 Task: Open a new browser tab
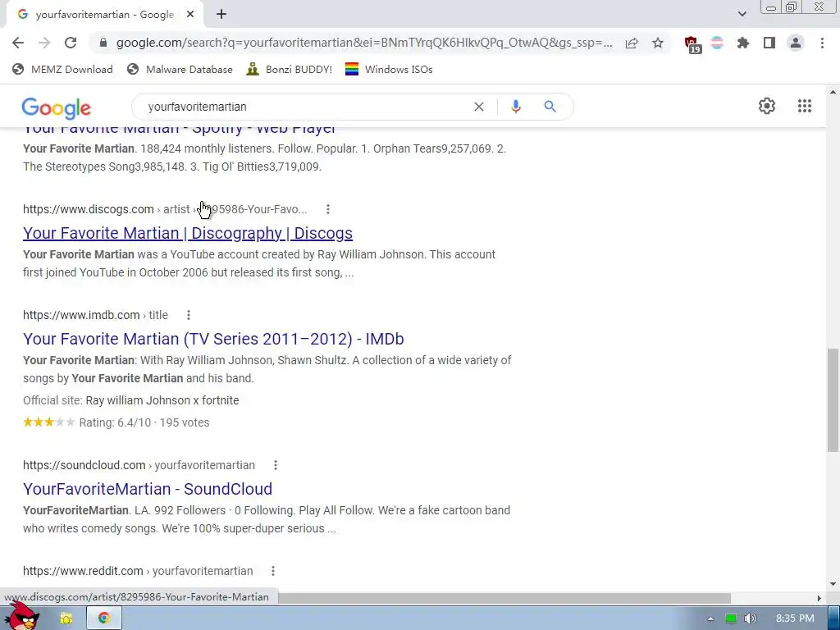(x=221, y=15)
